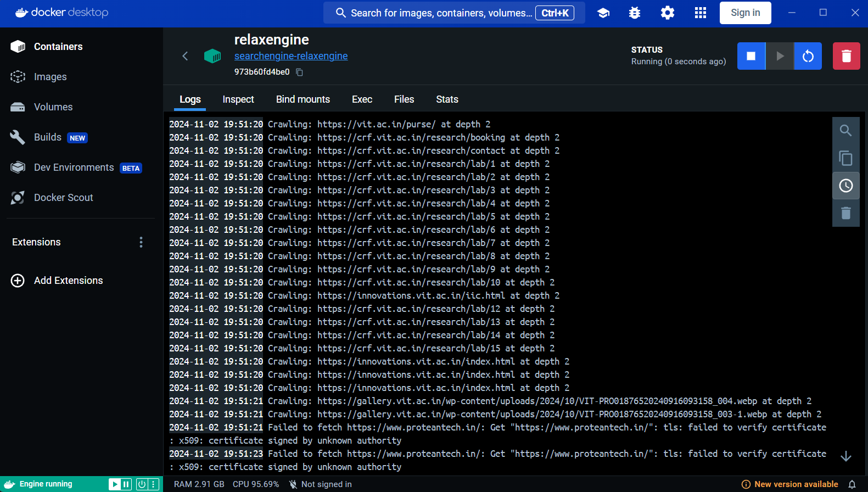Image resolution: width=868 pixels, height=492 pixels.
Task: Open the Bind mounts tab
Action: (x=303, y=99)
